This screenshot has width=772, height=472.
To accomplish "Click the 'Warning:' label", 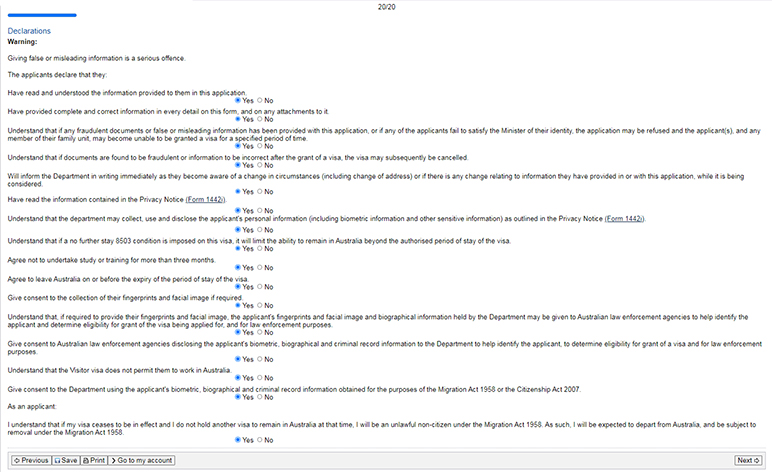I will coord(22,42).
